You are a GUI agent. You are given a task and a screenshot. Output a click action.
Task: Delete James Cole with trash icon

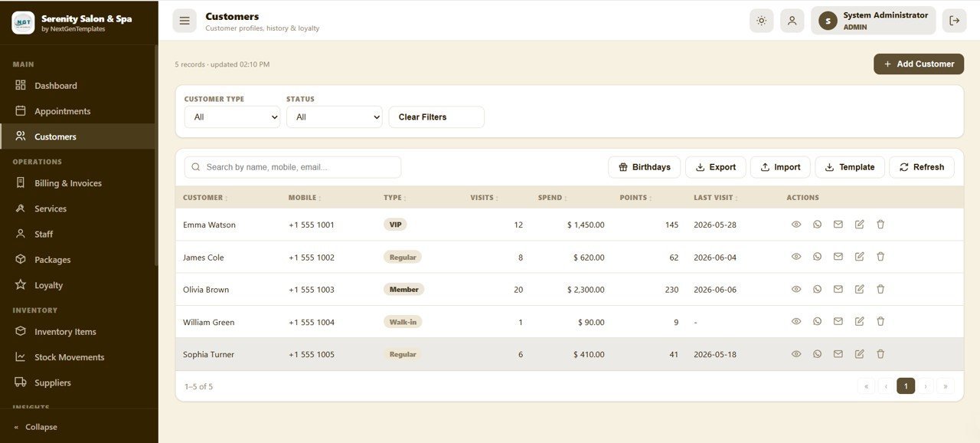pyautogui.click(x=880, y=257)
